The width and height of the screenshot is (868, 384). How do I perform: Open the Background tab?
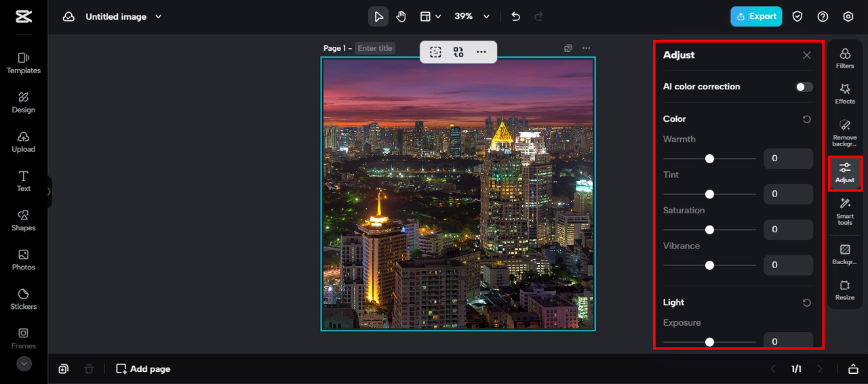coord(845,254)
